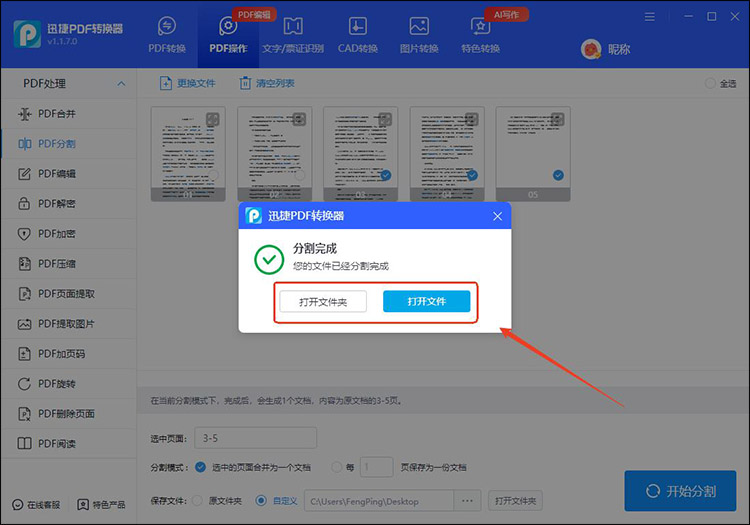Open PDF提取图片 in the sidebar
This screenshot has width=750, height=525.
(x=68, y=324)
